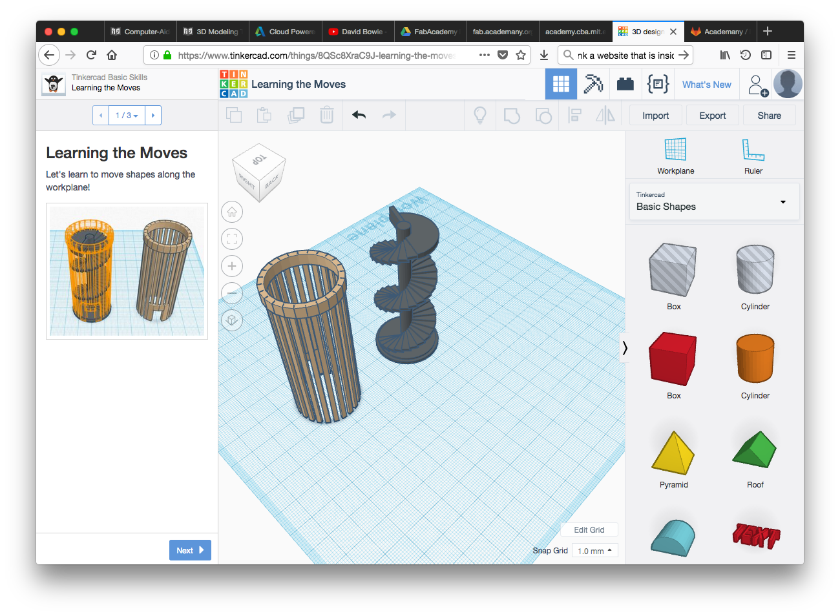Switch to the Computer-Aid browser tab
Screen dimensions: 840x616
(x=140, y=32)
